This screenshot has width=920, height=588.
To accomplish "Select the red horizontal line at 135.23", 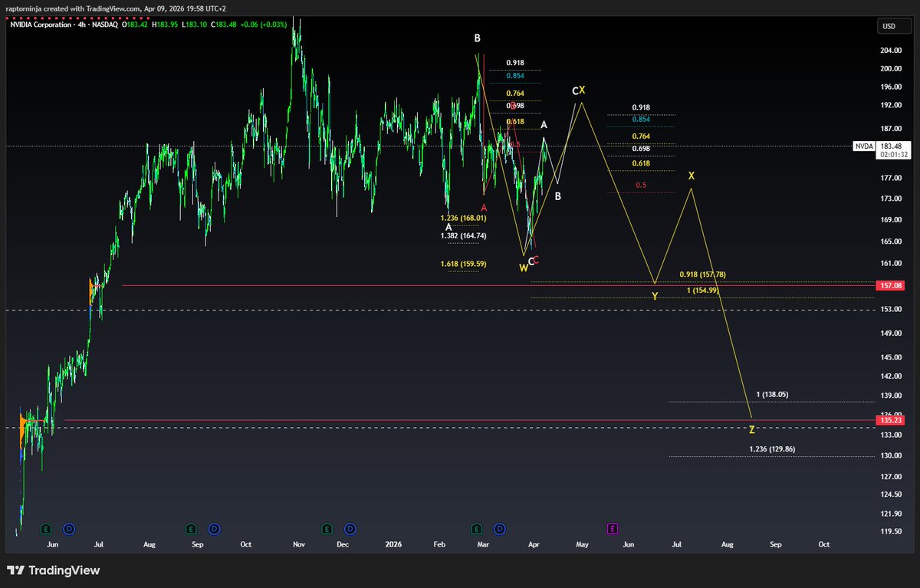I will pyautogui.click(x=470, y=420).
